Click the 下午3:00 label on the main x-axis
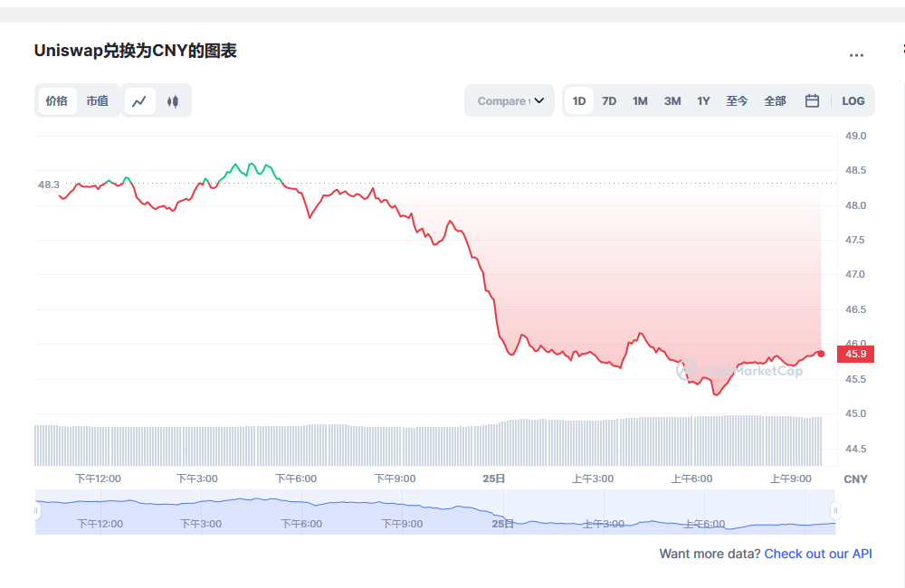Screen dimensions: 905x588 [x=196, y=479]
